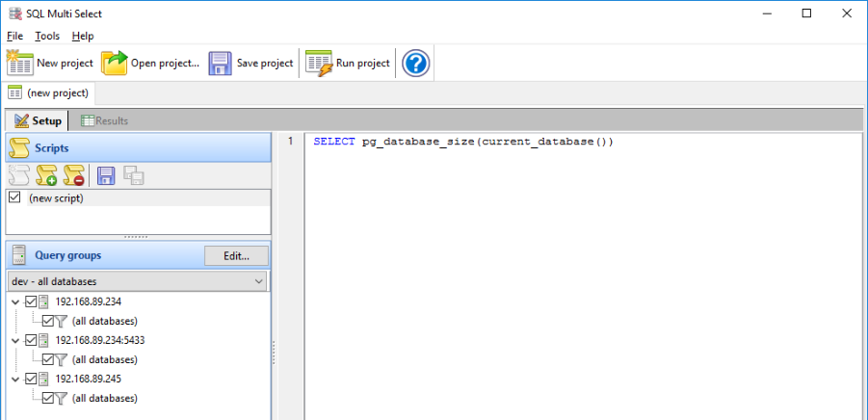Click the Open project folder icon

click(115, 64)
